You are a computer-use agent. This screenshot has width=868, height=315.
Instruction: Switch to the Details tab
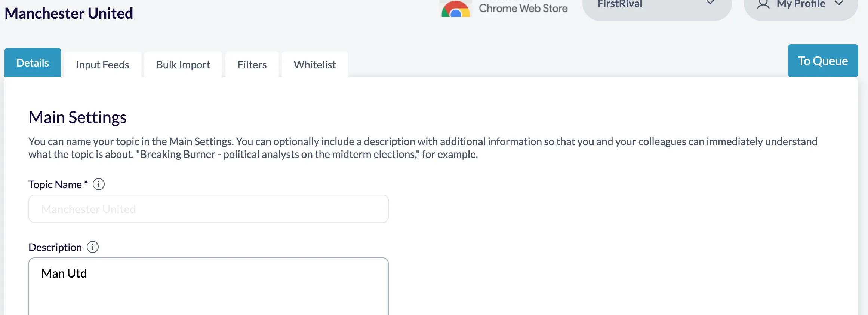click(33, 63)
